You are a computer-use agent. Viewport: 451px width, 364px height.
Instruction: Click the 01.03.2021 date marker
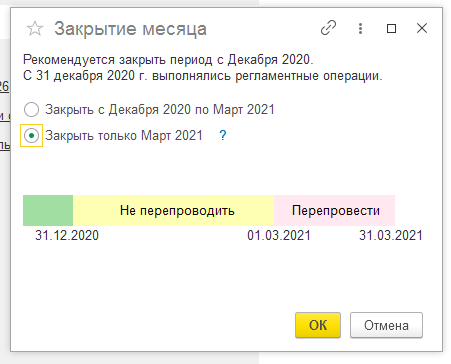coord(279,235)
